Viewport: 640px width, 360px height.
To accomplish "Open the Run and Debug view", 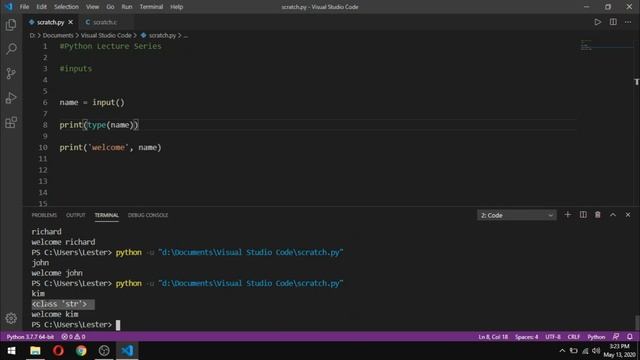I will point(11,98).
